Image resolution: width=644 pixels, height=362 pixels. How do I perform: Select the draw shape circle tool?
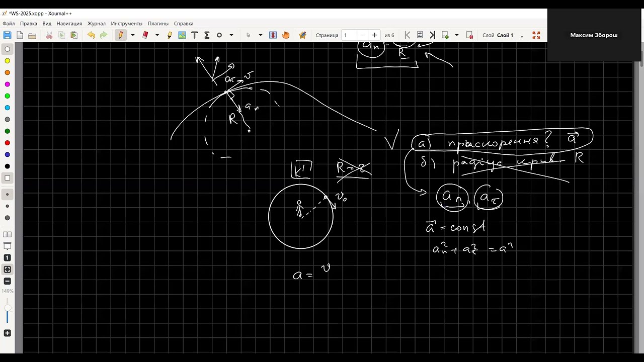(219, 35)
